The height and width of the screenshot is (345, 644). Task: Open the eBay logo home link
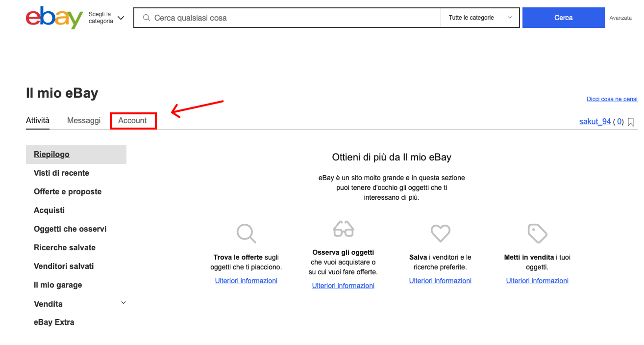[54, 18]
